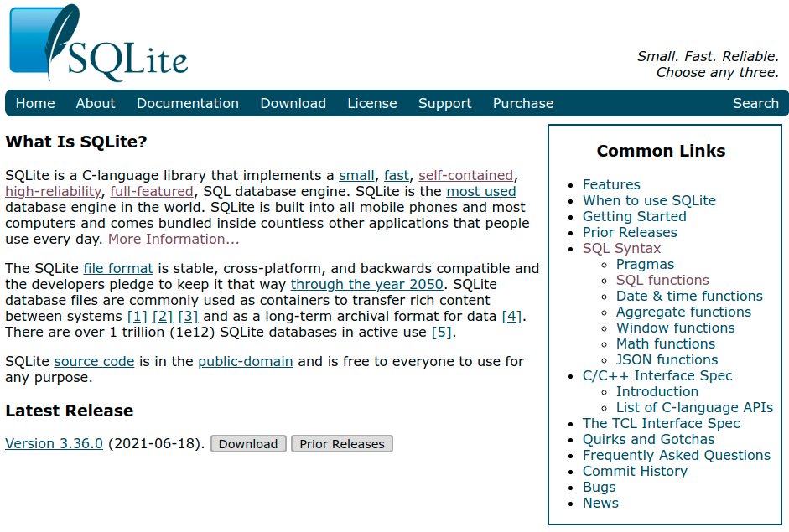Click Search in the navigation bar
789x532 pixels.
tap(755, 103)
